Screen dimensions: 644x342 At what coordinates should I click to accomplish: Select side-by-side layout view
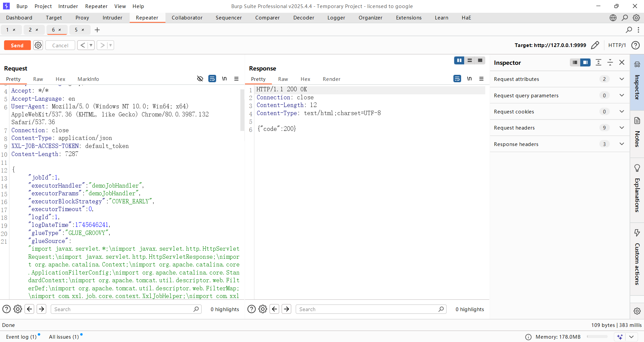click(459, 60)
